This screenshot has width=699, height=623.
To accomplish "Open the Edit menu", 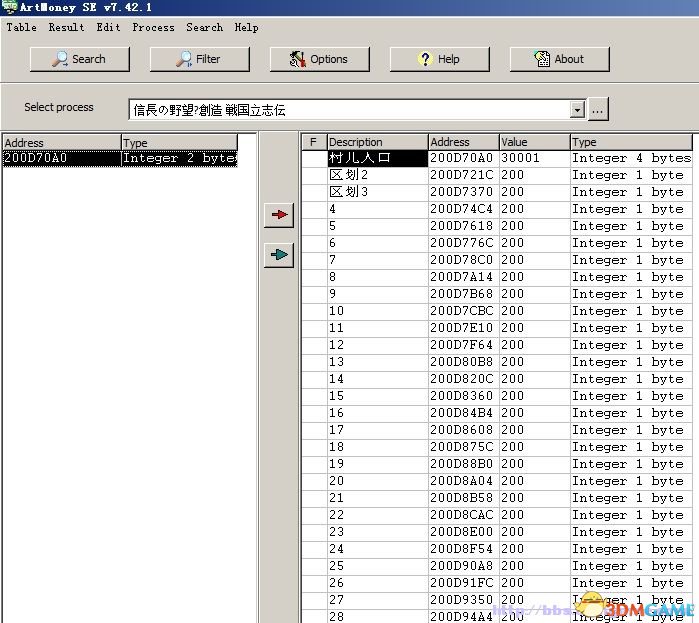I will coord(108,27).
